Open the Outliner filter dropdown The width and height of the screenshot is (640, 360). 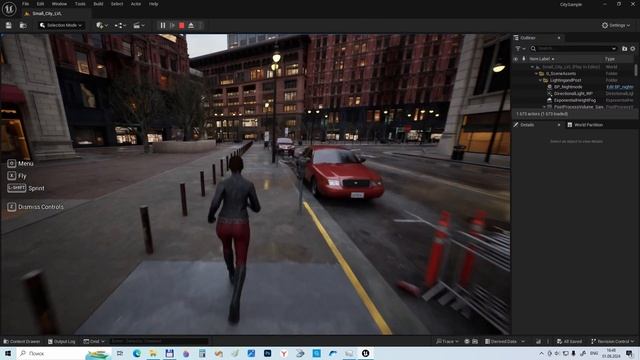520,49
